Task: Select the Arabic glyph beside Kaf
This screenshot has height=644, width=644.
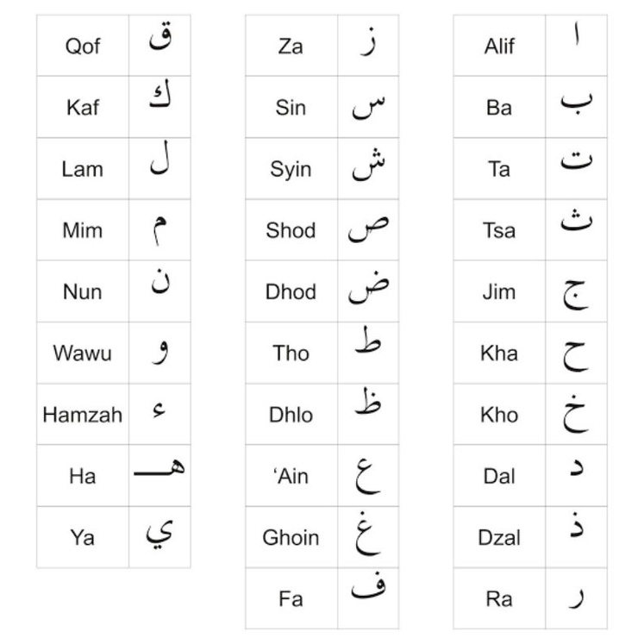Action: (x=160, y=105)
